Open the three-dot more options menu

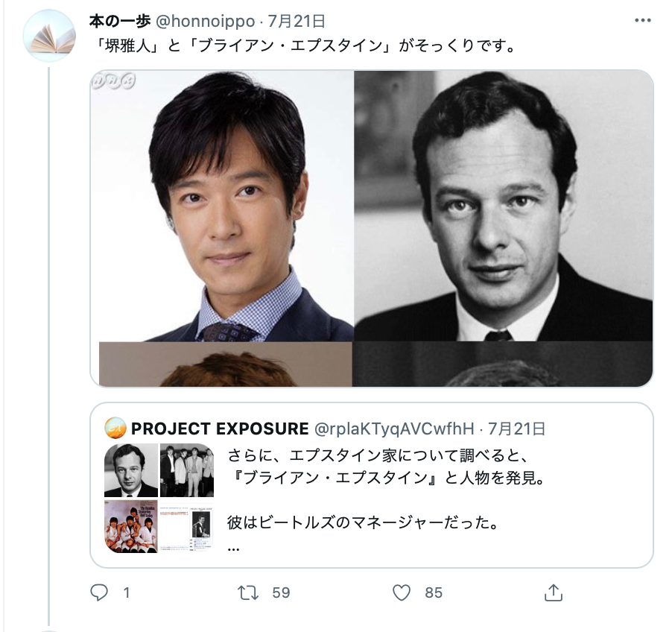pyautogui.click(x=643, y=20)
